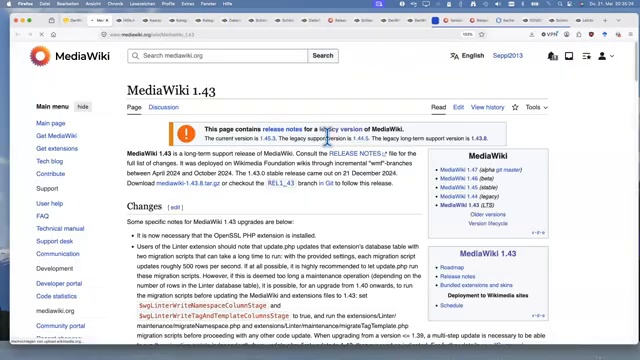
Task: Download mediawiki-1.43.8.tar.gz link
Action: 188,183
